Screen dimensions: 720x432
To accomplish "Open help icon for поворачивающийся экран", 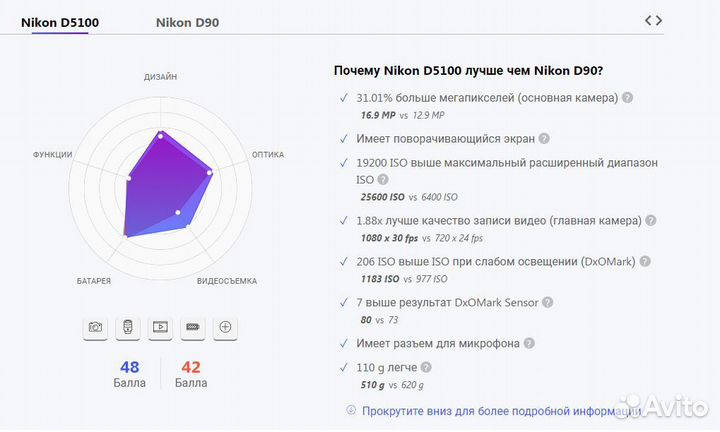I will 544,138.
